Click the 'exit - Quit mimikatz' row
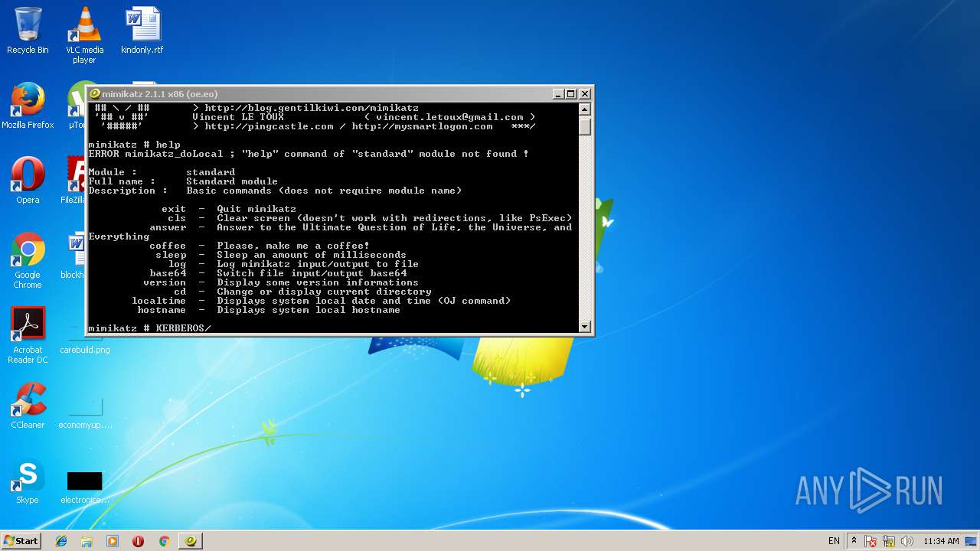 pyautogui.click(x=229, y=209)
